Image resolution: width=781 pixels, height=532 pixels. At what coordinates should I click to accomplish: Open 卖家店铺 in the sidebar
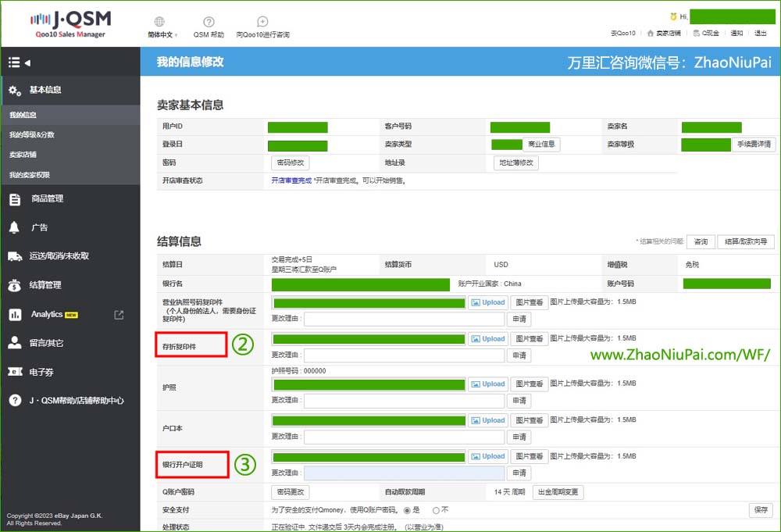coord(23,155)
